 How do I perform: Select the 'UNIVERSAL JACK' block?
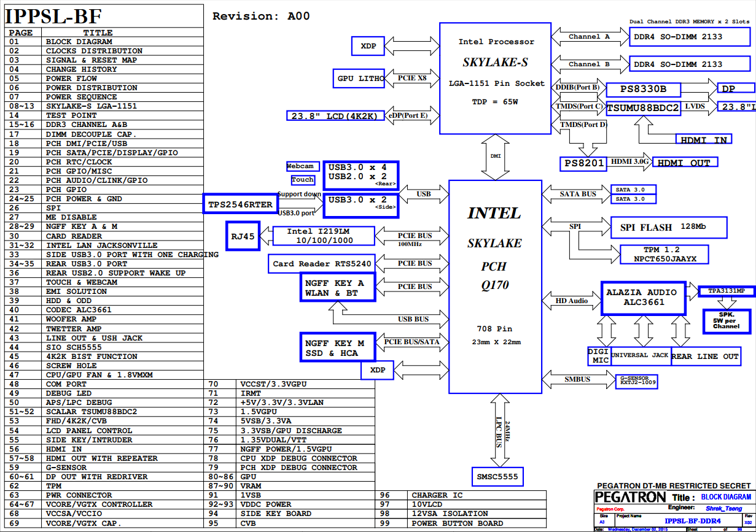pos(640,356)
